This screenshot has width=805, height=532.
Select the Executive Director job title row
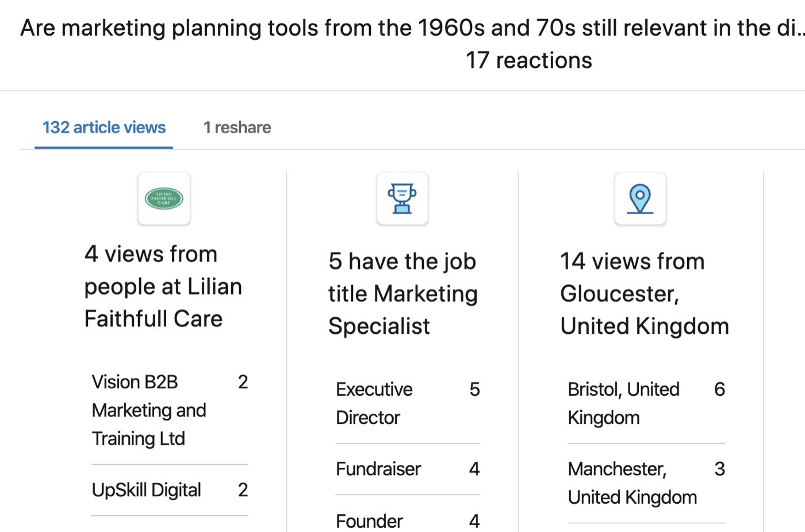[408, 403]
